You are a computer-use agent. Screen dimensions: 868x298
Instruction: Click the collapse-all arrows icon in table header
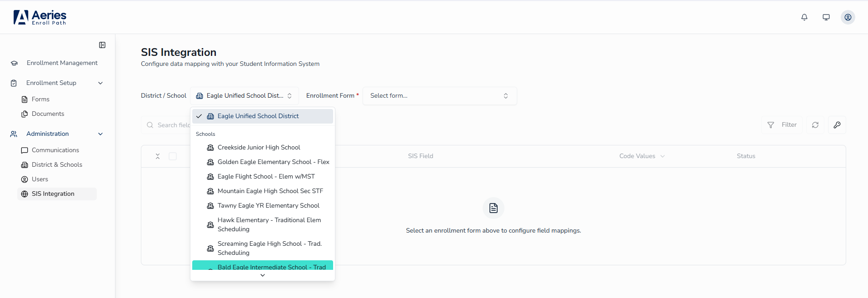point(158,156)
